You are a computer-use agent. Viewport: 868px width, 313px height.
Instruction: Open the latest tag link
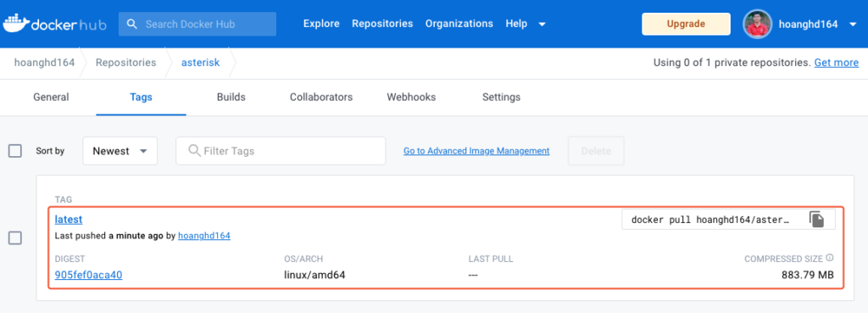tap(69, 220)
